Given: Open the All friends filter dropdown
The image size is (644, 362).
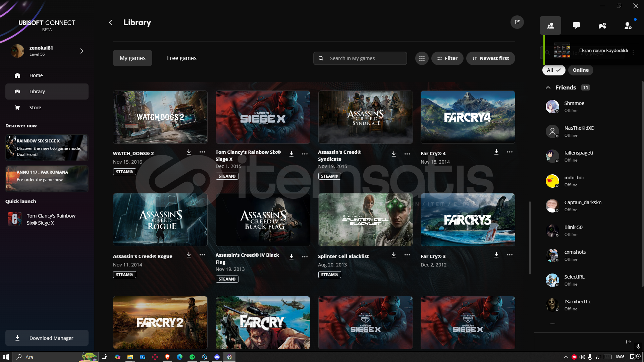Looking at the screenshot, I should [x=554, y=70].
